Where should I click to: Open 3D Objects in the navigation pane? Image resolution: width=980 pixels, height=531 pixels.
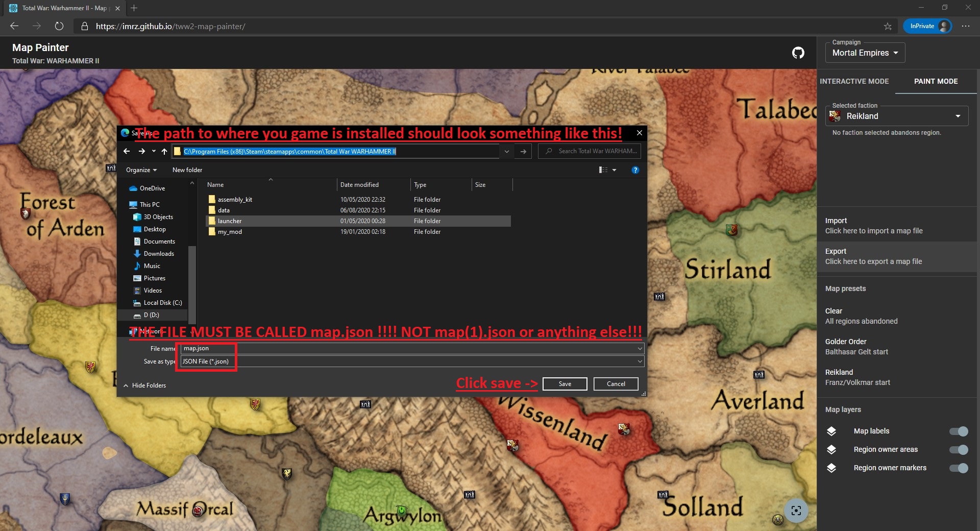153,217
